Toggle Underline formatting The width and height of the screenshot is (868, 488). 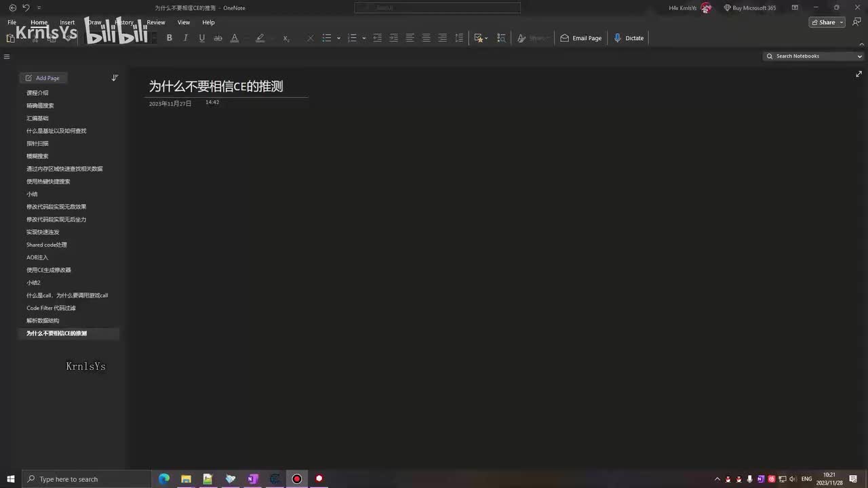click(x=201, y=38)
